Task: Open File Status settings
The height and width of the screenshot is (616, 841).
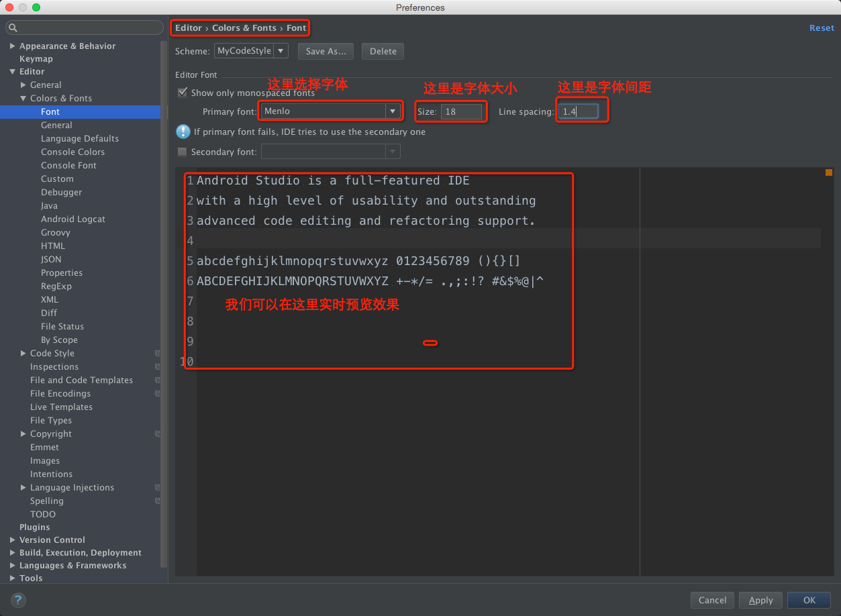Action: 62,327
